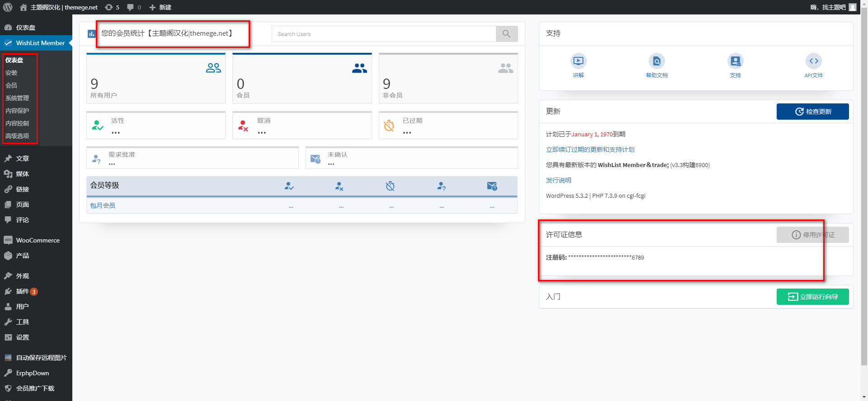Click the 停用许可证 button

pyautogui.click(x=813, y=235)
